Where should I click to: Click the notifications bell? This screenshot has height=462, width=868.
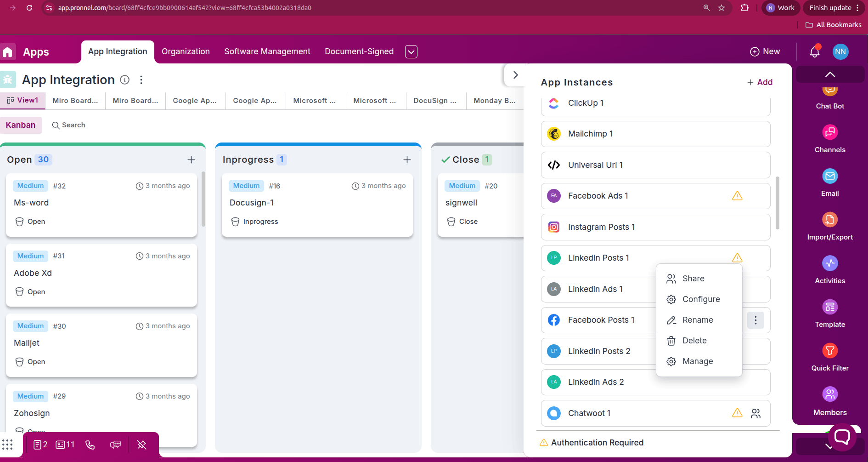click(x=814, y=51)
